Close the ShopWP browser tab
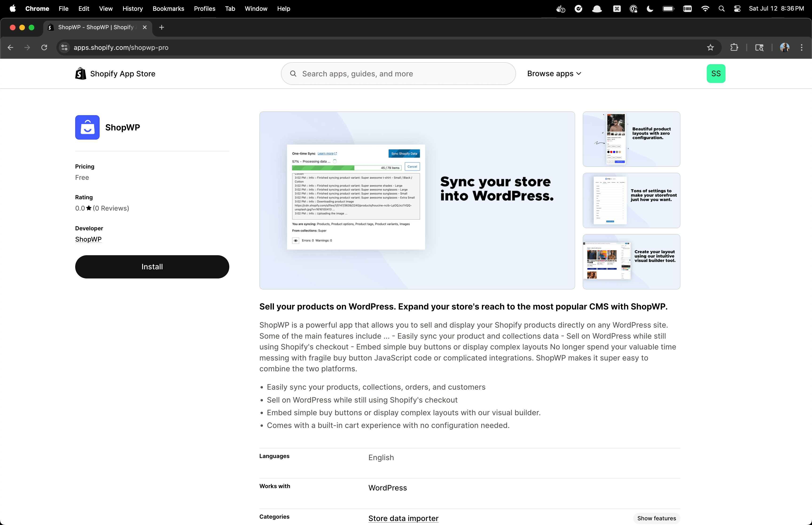The height and width of the screenshot is (525, 812). 145,27
